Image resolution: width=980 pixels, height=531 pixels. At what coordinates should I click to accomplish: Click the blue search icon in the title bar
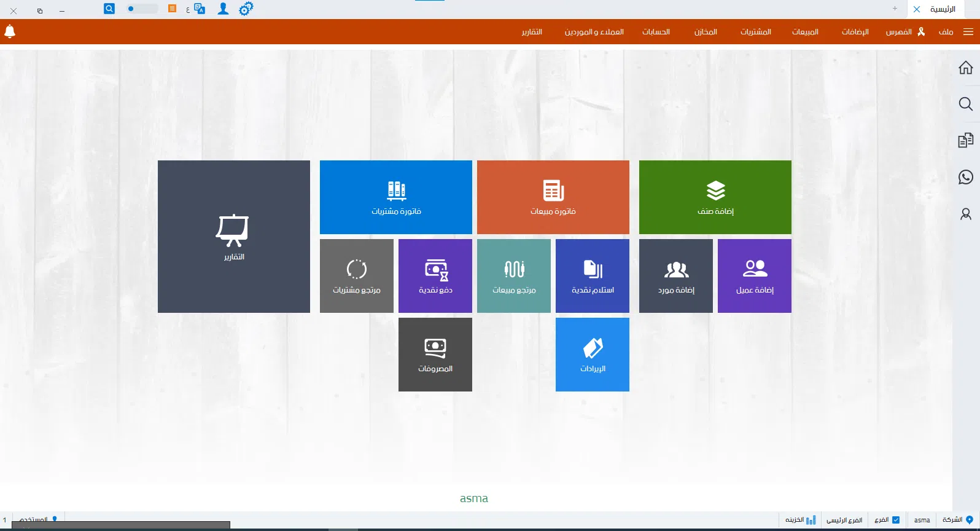point(109,9)
